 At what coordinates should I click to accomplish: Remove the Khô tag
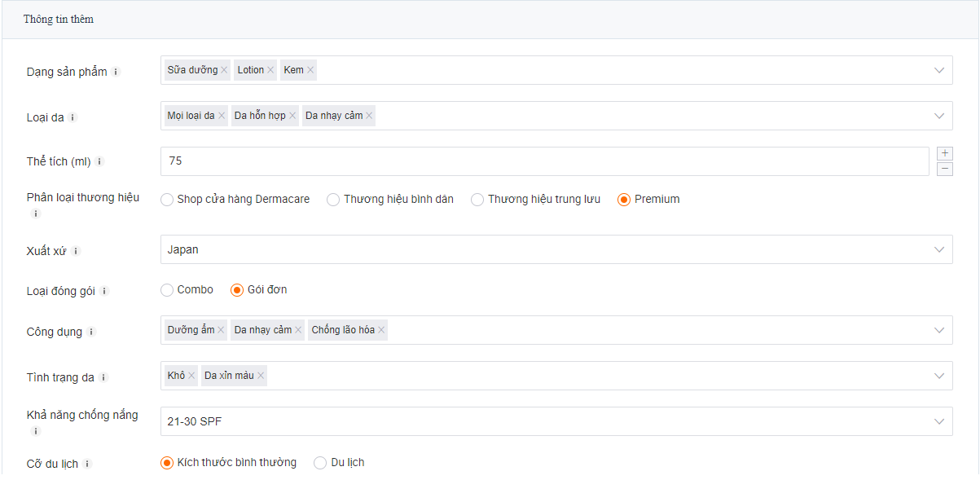[x=191, y=376]
